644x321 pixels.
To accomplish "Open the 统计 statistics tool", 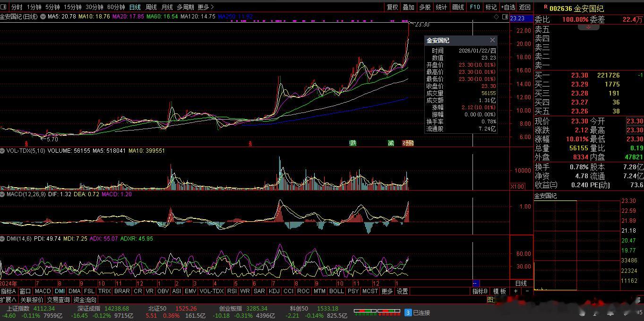I will [441, 7].
